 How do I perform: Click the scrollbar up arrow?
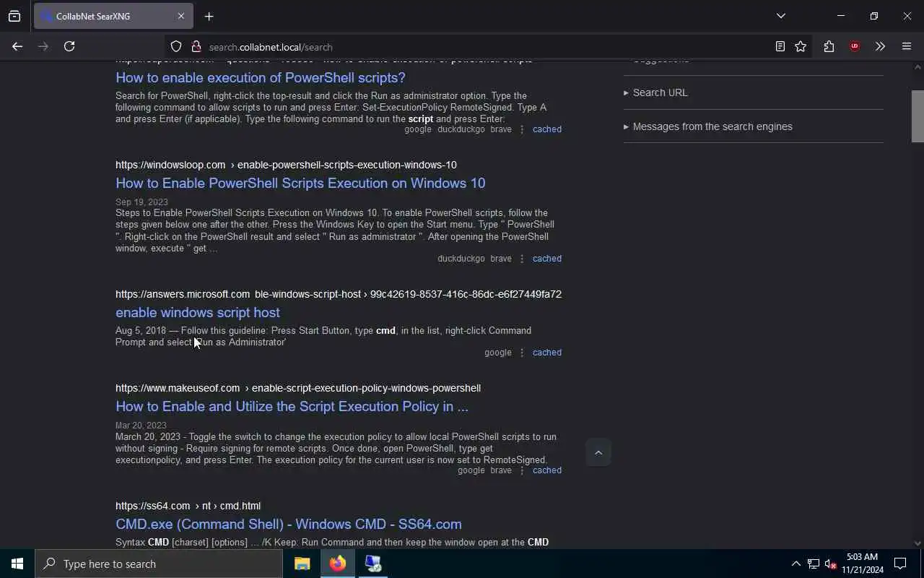point(918,67)
